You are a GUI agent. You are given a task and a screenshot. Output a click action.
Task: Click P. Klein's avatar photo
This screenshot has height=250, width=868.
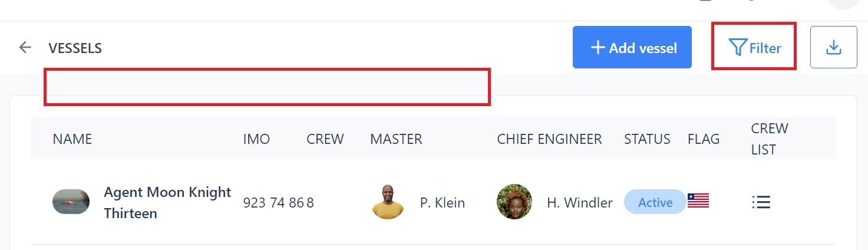pos(388,202)
